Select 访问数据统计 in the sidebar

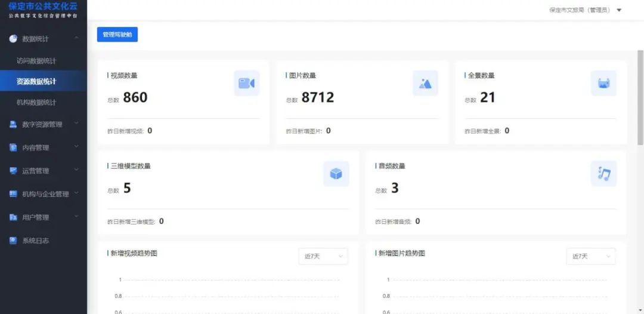pyautogui.click(x=36, y=61)
